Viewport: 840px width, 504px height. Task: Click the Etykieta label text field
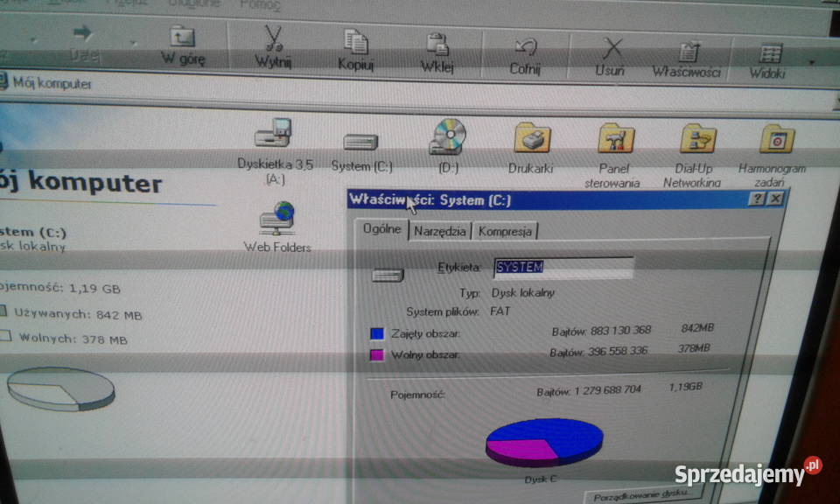[x=563, y=267]
